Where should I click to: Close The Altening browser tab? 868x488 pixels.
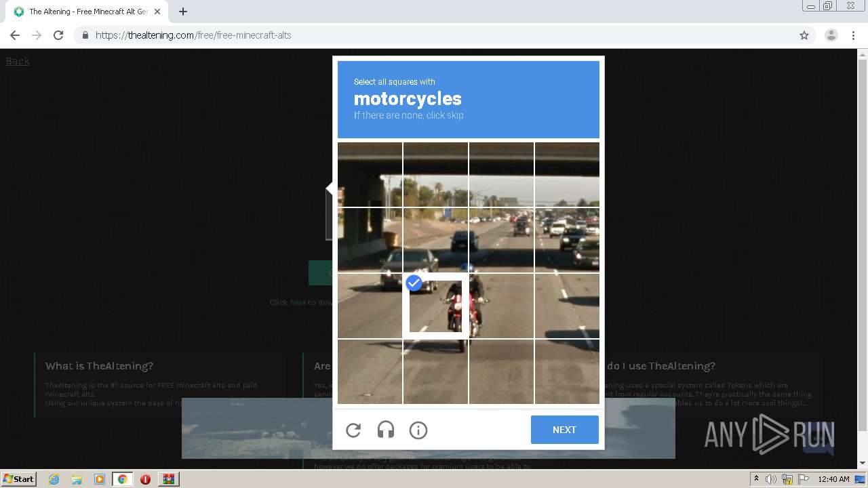[157, 12]
